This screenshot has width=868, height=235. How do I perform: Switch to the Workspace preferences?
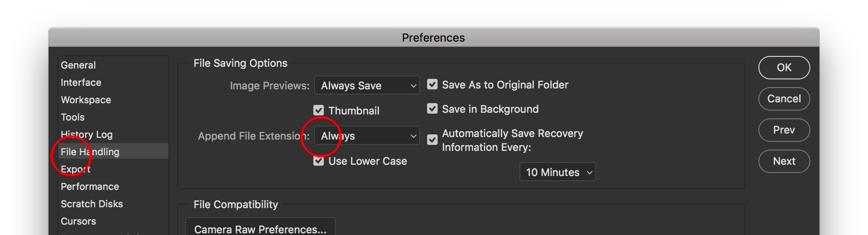pyautogui.click(x=86, y=100)
